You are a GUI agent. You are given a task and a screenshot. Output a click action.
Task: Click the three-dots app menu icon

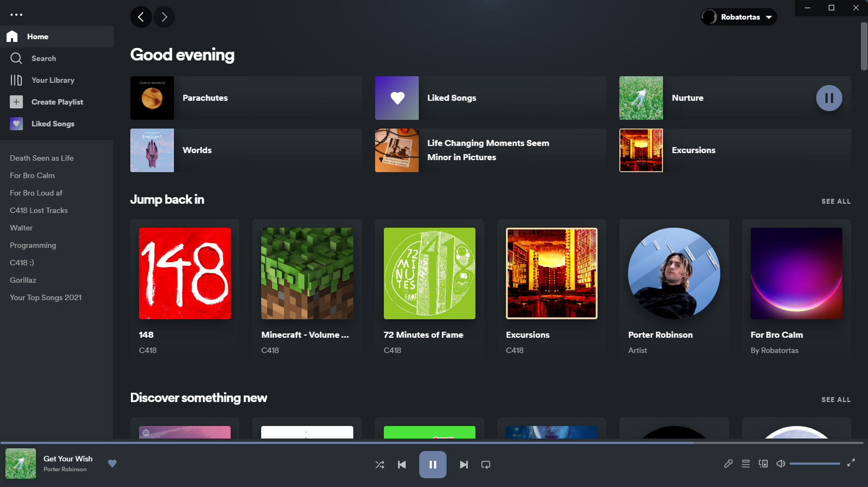coord(16,15)
